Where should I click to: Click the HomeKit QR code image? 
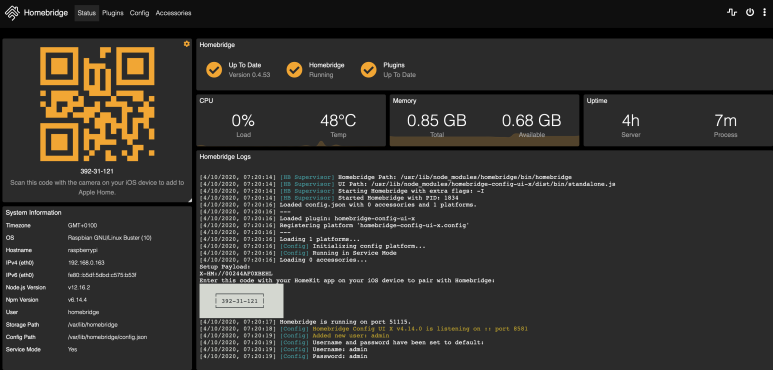[97, 104]
